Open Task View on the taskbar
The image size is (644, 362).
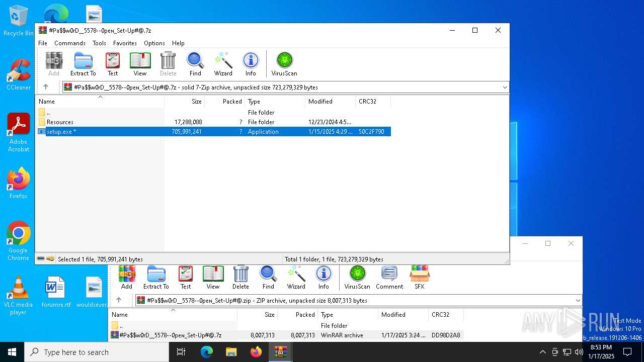pyautogui.click(x=182, y=352)
